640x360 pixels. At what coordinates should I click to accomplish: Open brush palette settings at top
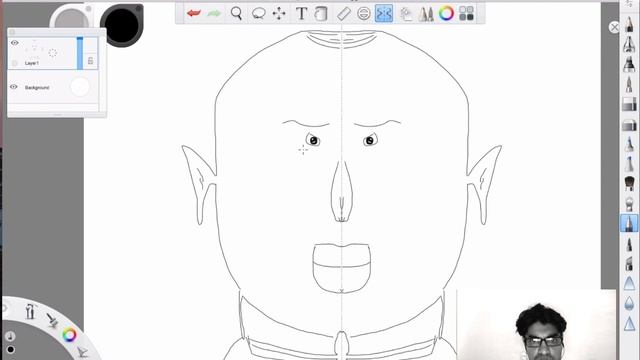[629, 4]
